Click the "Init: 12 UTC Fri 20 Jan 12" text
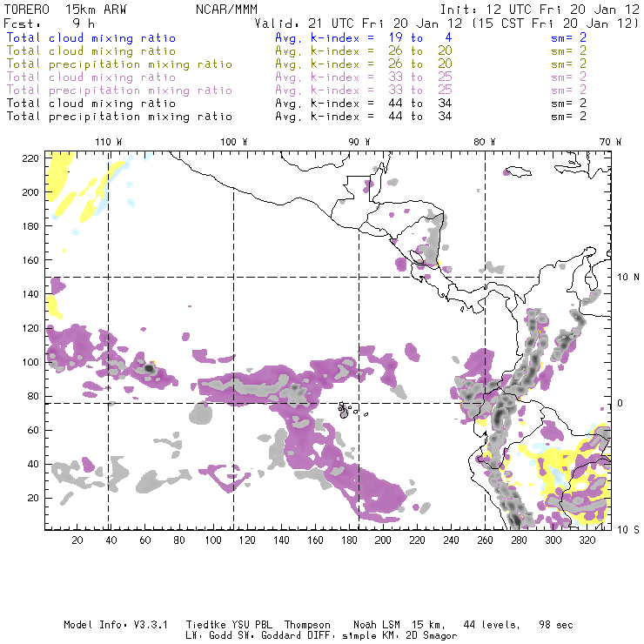 540,10
